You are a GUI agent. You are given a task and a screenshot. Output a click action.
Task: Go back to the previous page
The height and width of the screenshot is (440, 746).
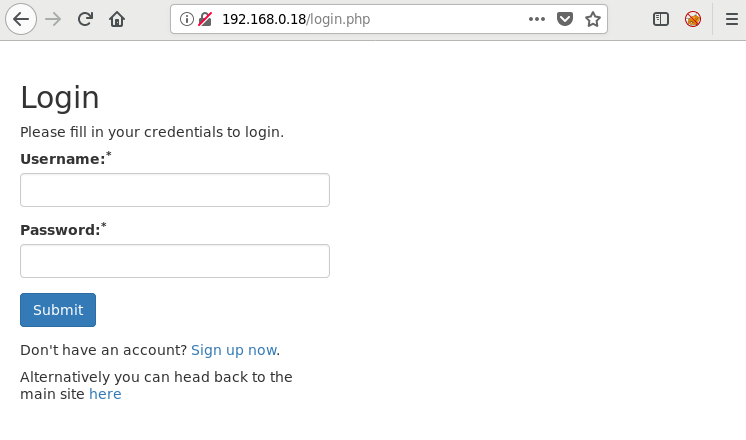coord(21,19)
